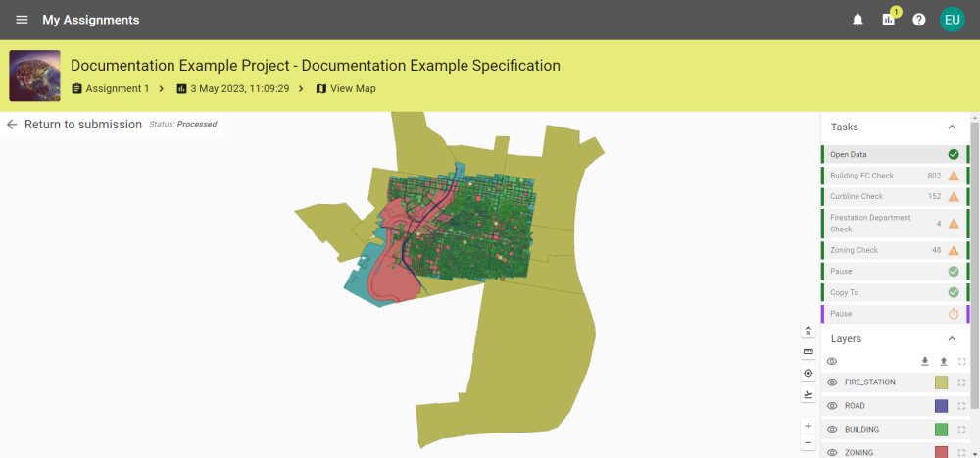Open the help question mark icon
The height and width of the screenshot is (458, 980).
point(919,20)
